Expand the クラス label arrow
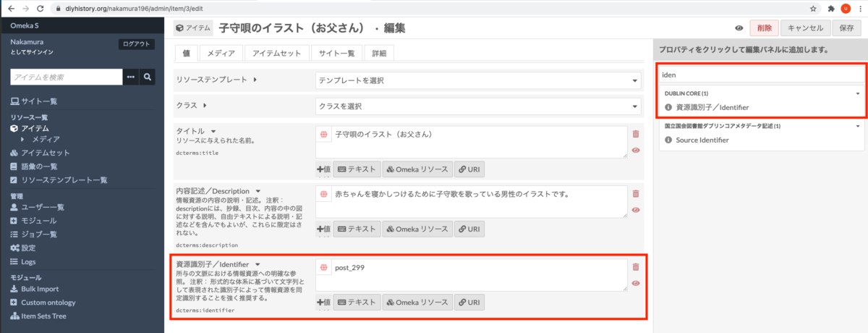 pyautogui.click(x=204, y=106)
